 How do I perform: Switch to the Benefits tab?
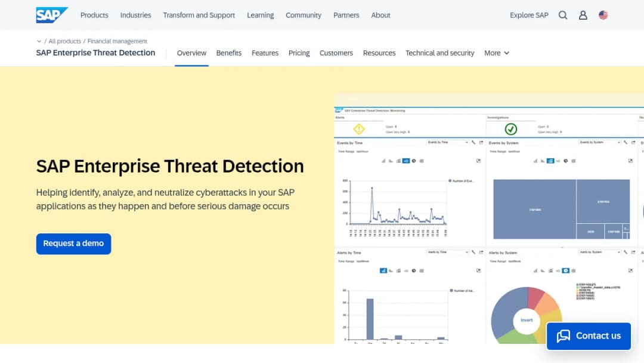click(229, 53)
